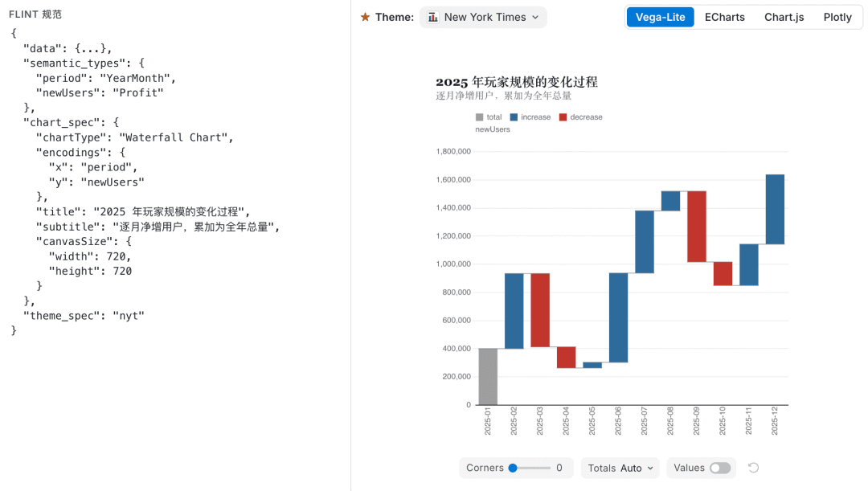This screenshot has height=491, width=868.
Task: Click the blue 2025-12 bar
Action: (x=775, y=209)
